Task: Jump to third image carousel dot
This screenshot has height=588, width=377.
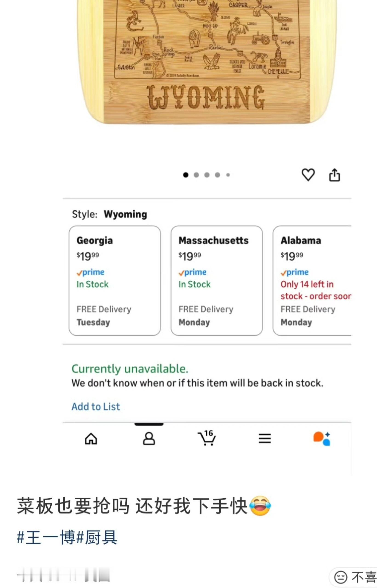Action: pyautogui.click(x=207, y=175)
